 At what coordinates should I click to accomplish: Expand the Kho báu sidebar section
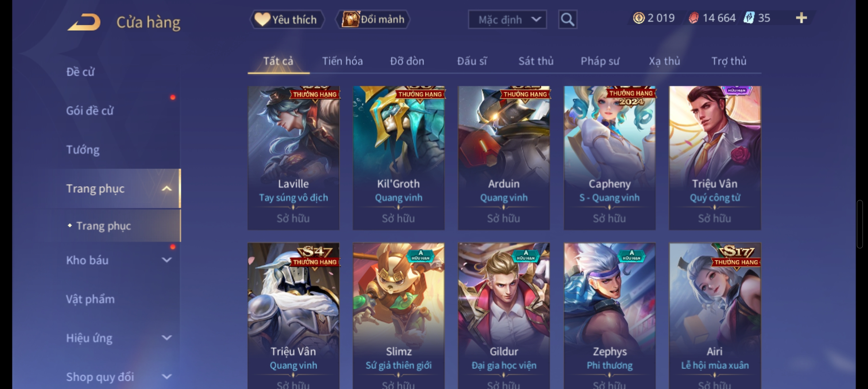[167, 260]
